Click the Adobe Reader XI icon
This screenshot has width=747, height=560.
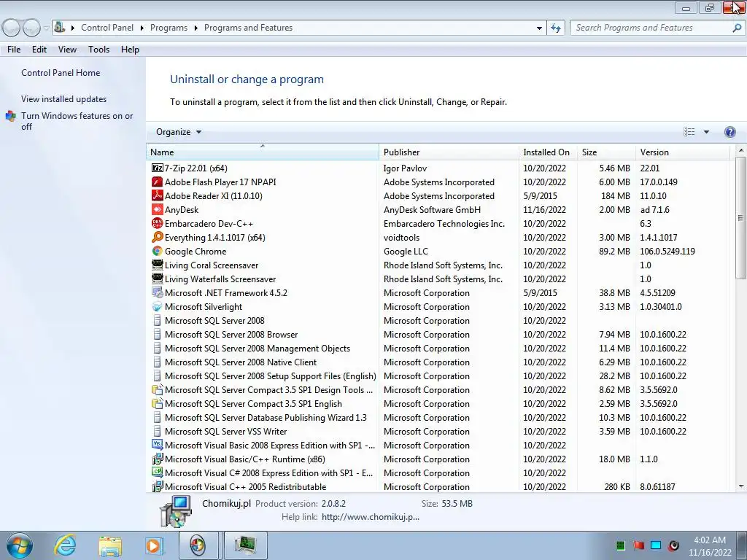click(158, 195)
